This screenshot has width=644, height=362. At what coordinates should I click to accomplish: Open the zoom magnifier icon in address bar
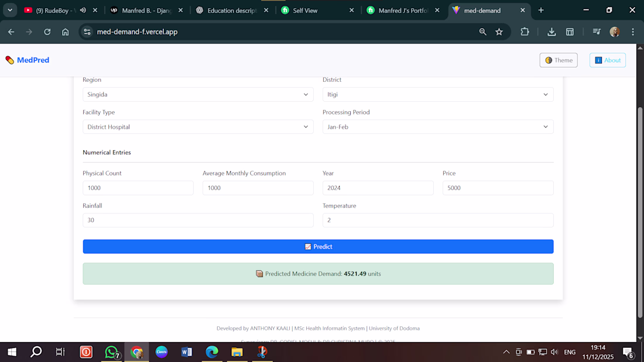point(482,32)
